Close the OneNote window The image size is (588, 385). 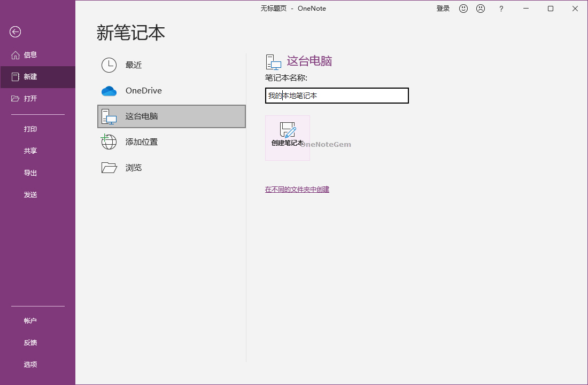575,8
